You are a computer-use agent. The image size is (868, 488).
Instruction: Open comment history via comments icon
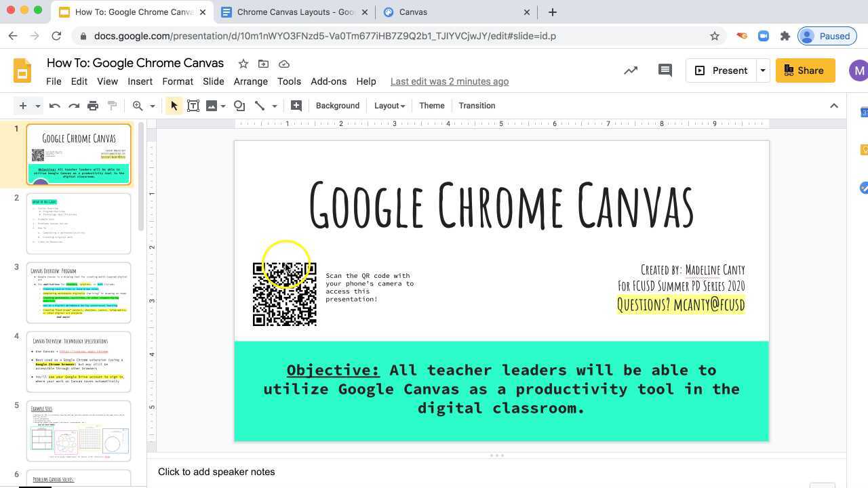(665, 70)
